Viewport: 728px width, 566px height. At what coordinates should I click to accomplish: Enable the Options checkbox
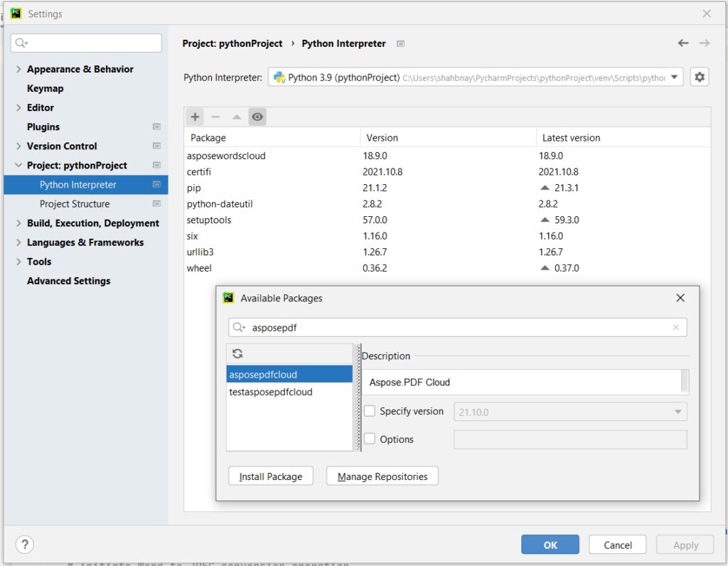[368, 439]
